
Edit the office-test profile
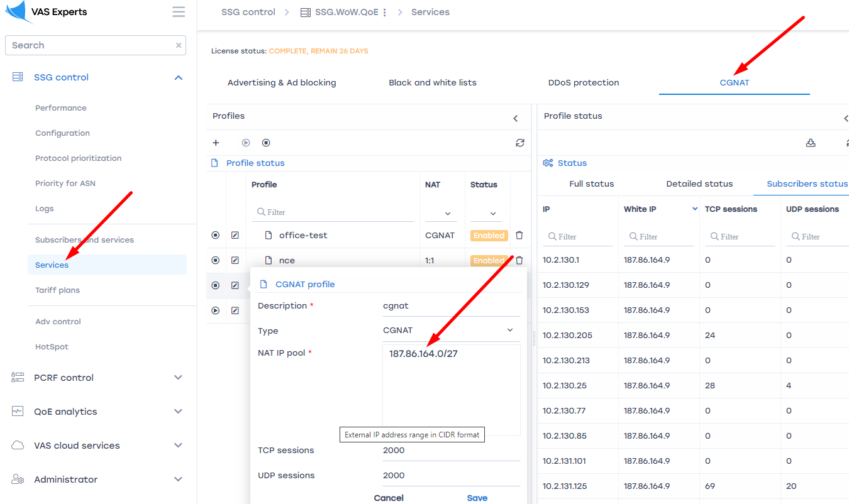coord(235,235)
